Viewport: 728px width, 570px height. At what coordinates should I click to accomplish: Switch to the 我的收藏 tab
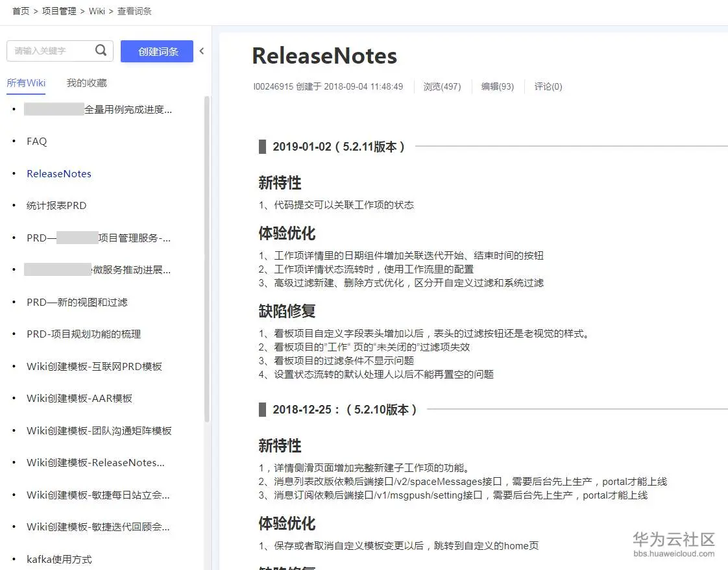coord(87,83)
